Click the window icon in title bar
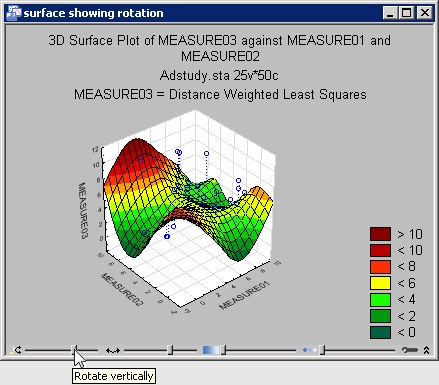Viewport: 439px width, 385px height. coord(14,13)
